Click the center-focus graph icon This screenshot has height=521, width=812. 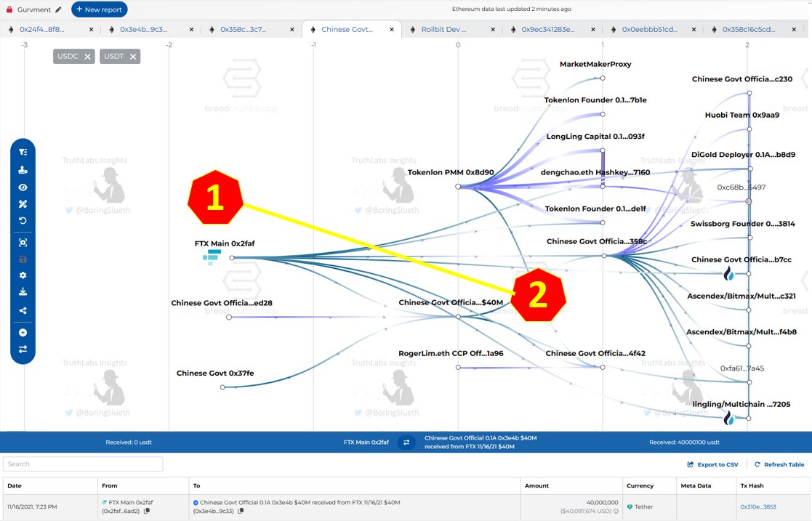(23, 243)
